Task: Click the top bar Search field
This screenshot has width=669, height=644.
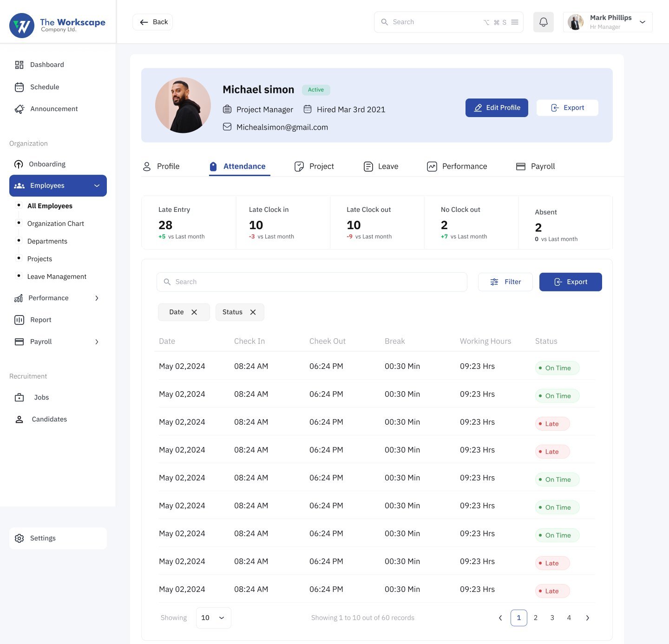Action: [x=448, y=22]
